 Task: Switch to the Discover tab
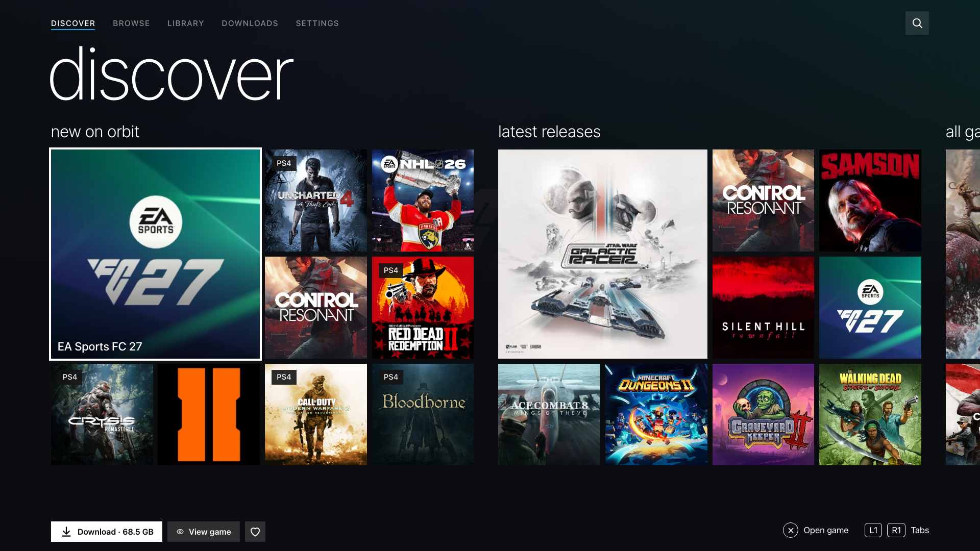[73, 23]
